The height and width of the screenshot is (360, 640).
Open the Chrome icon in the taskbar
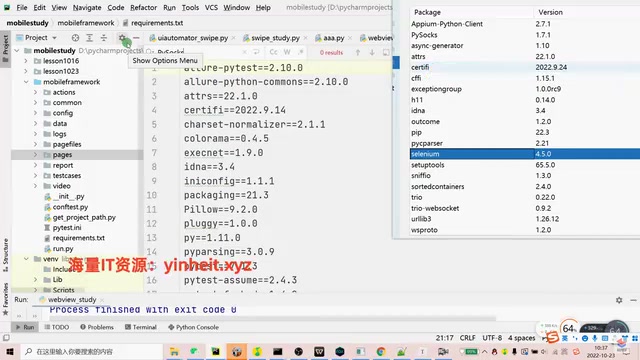[x=380, y=351]
